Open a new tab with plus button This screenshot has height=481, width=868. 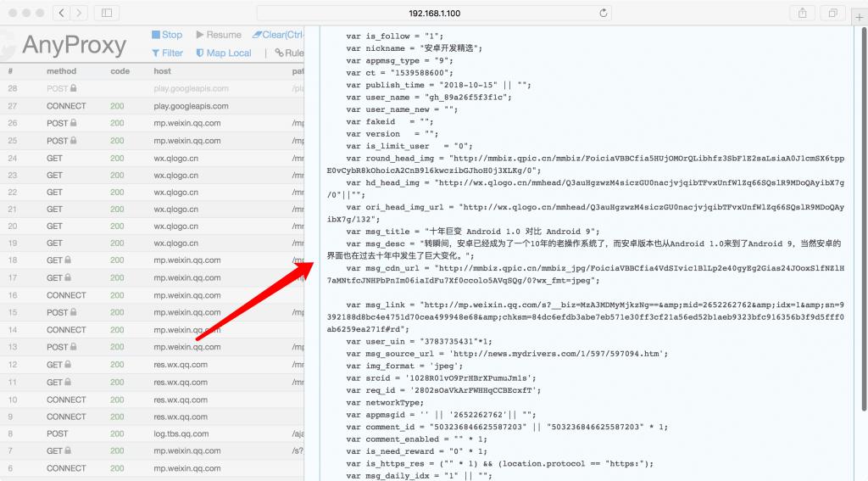pyautogui.click(x=860, y=17)
